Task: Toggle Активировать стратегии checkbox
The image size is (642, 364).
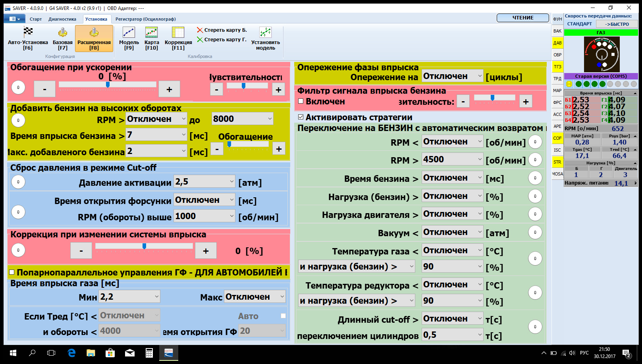Action: [x=301, y=117]
